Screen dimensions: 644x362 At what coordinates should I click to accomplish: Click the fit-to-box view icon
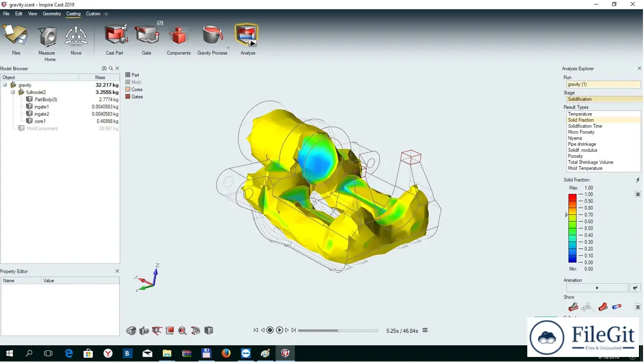[170, 330]
